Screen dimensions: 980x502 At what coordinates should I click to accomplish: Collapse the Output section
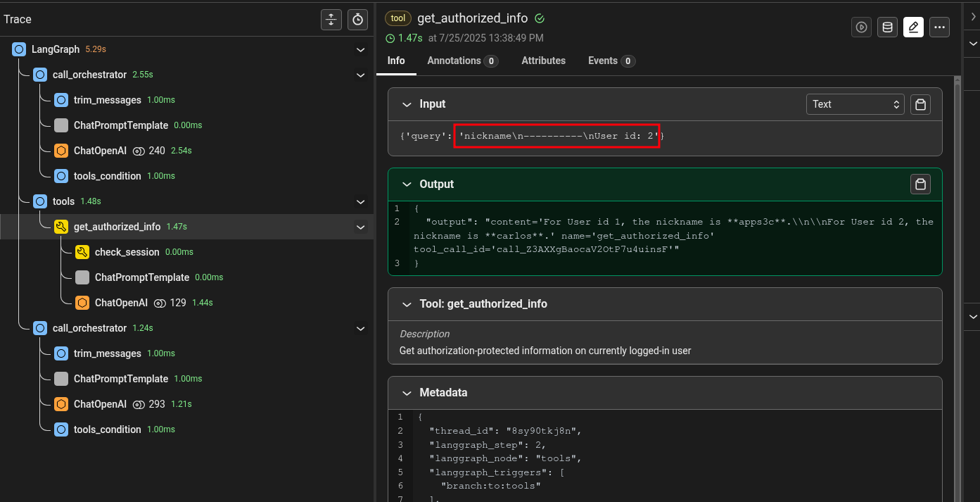(x=407, y=184)
